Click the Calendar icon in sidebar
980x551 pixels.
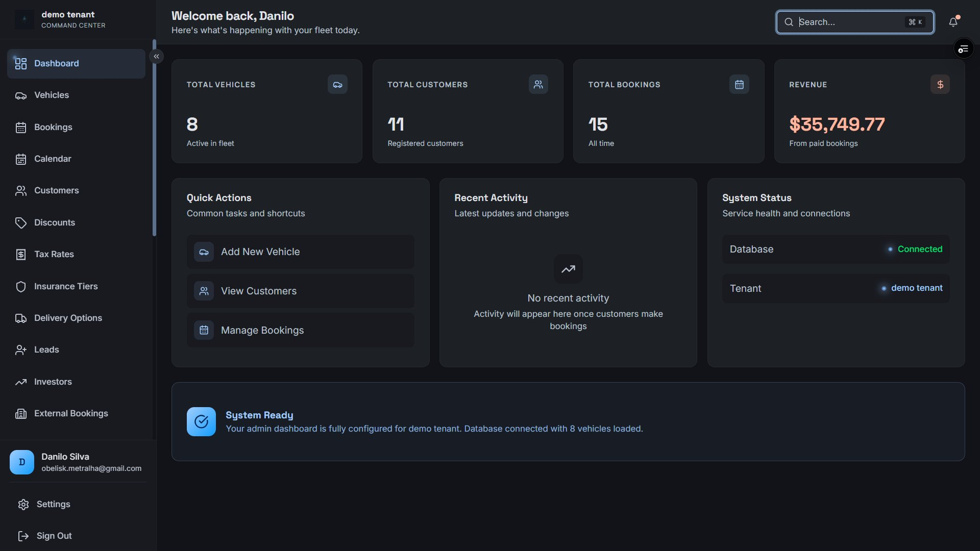pos(21,159)
